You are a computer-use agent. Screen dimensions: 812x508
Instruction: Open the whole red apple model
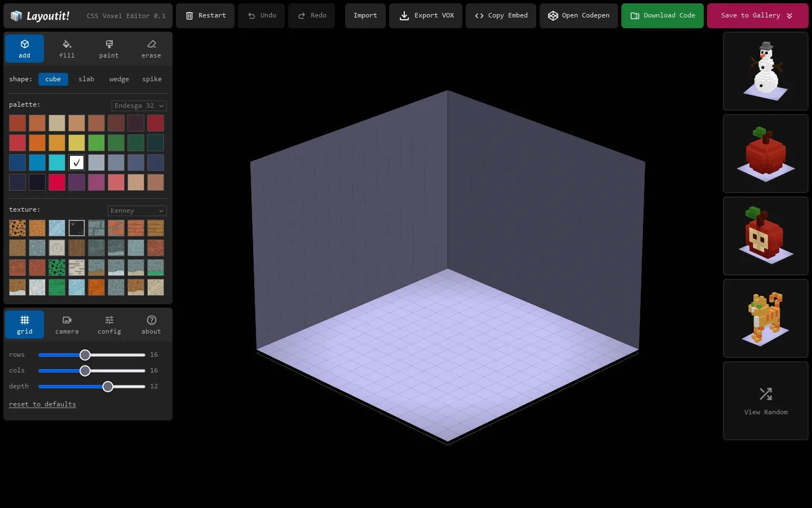766,154
